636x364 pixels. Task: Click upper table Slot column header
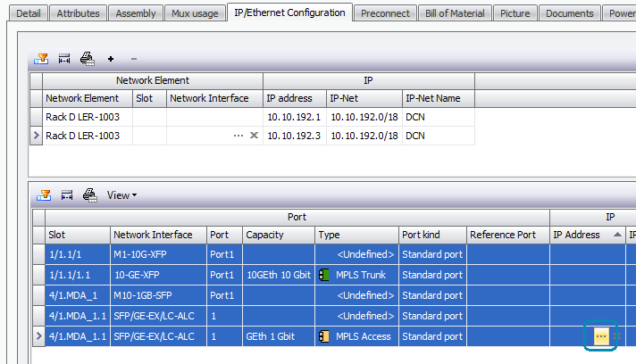[149, 98]
